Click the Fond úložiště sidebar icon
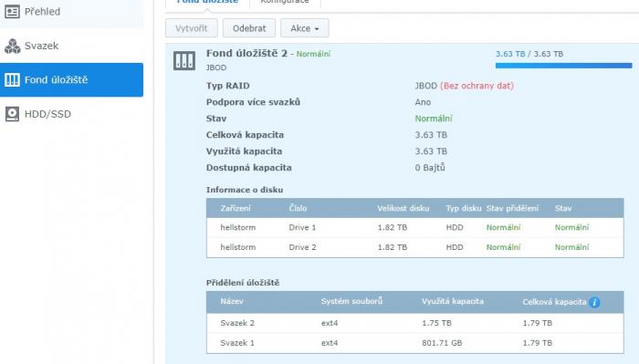This screenshot has width=639, height=364. click(12, 79)
